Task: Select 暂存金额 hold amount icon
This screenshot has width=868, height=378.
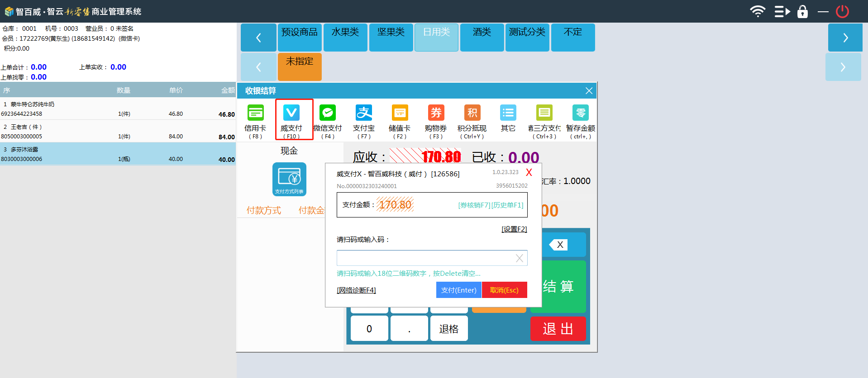Action: (x=580, y=113)
